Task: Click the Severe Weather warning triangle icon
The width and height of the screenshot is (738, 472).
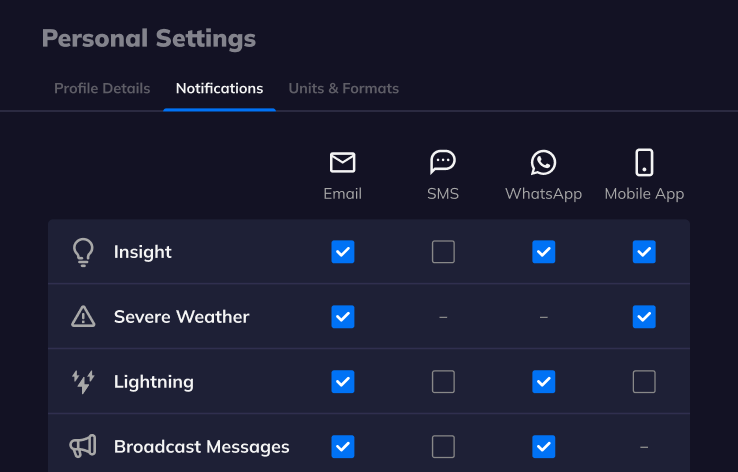Action: (83, 317)
